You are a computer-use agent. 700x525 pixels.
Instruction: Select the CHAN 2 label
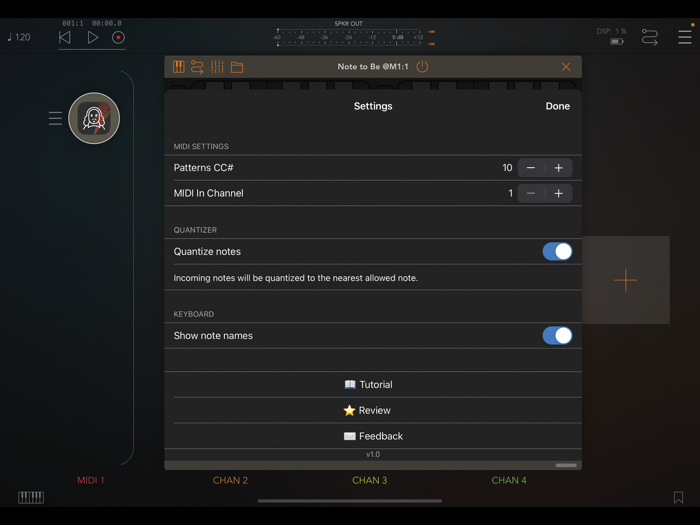(230, 480)
